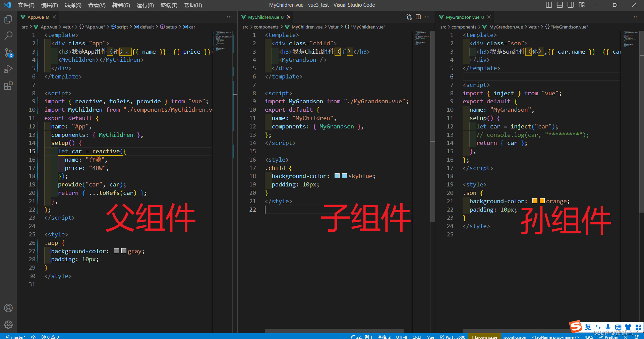Open the Extensions view
Viewport: 644px width, 339px height.
click(8, 86)
